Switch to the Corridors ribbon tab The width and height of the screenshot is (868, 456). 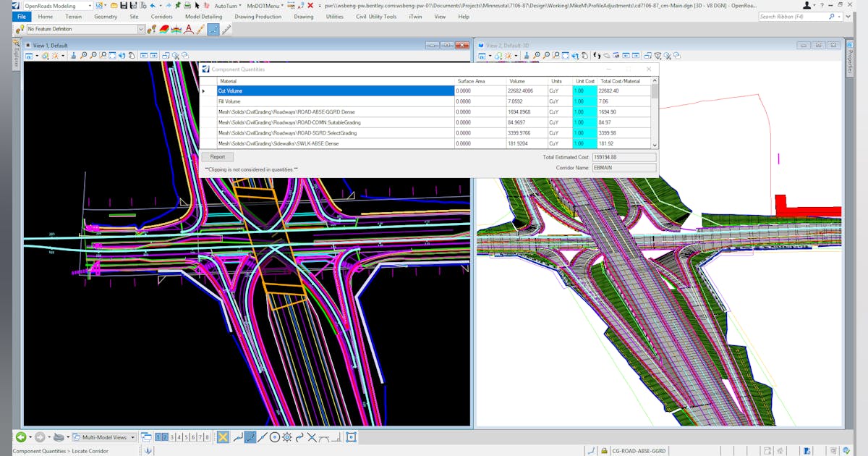tap(161, 16)
